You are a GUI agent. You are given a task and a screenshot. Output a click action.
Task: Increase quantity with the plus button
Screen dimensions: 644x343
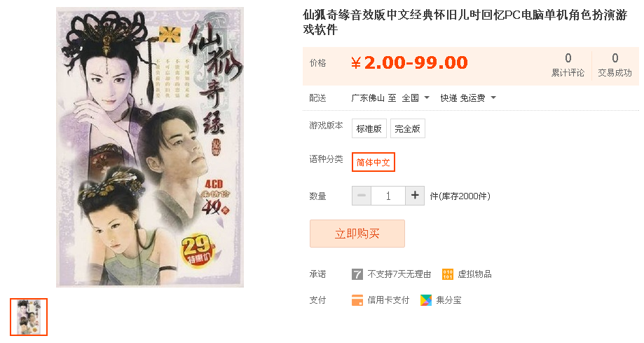(415, 196)
